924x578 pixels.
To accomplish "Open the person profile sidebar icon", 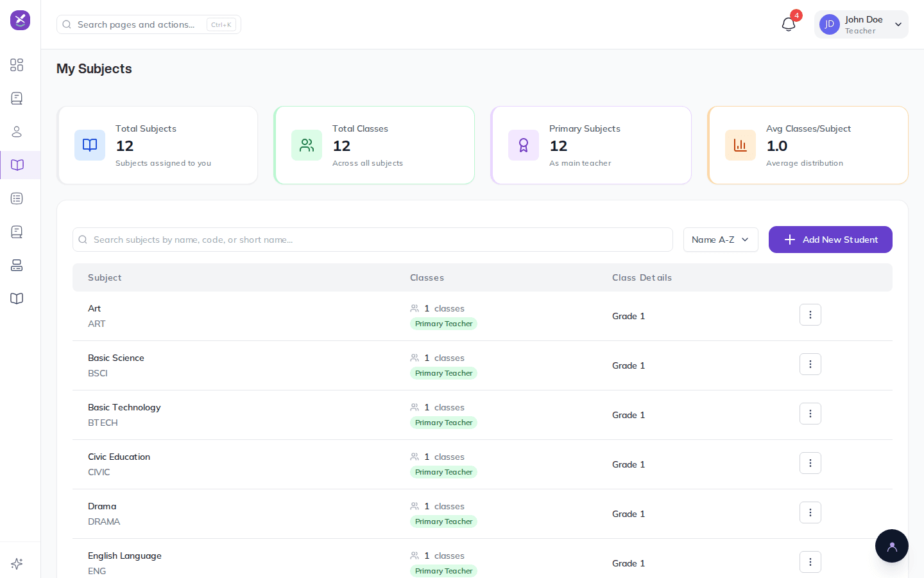I will point(17,132).
